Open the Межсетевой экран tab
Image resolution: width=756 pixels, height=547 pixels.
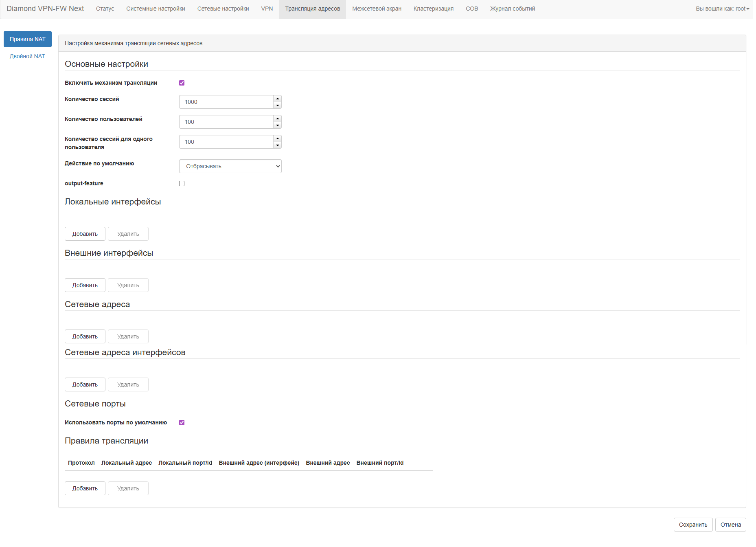pyautogui.click(x=377, y=9)
